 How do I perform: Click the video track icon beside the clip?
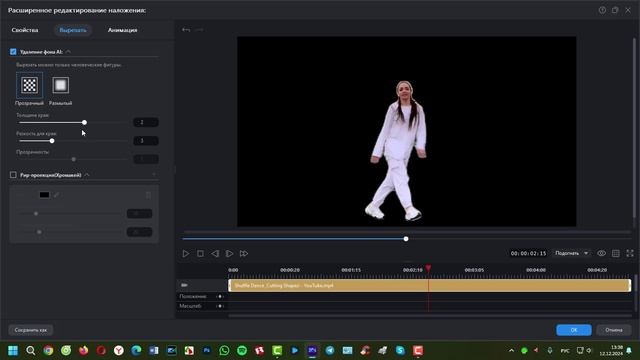pyautogui.click(x=184, y=285)
